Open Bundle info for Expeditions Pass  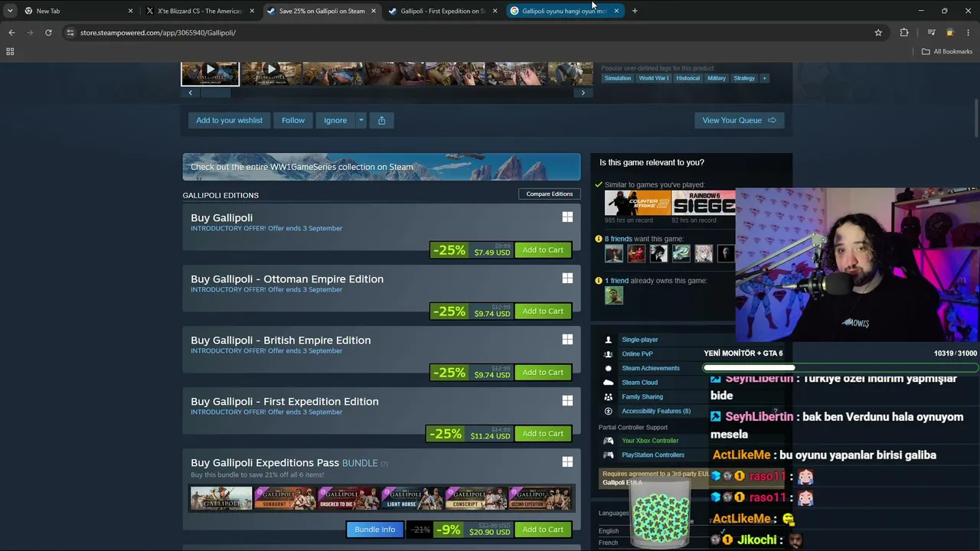(x=374, y=530)
